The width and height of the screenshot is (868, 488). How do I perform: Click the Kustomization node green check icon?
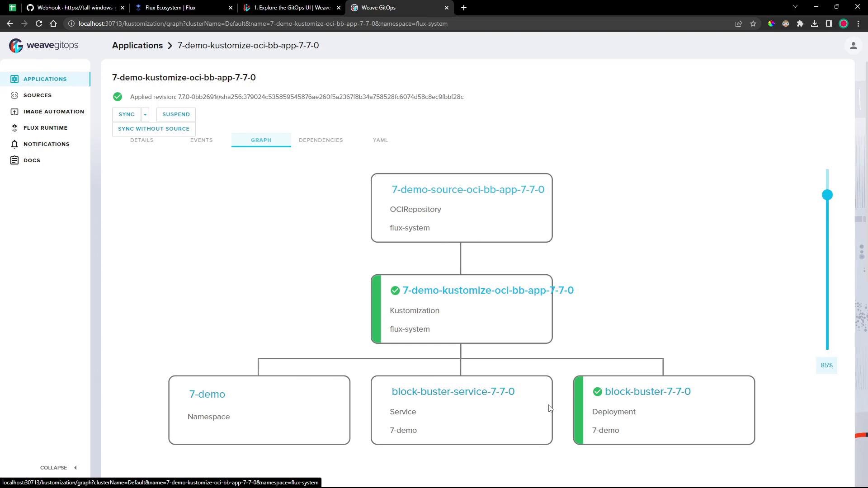pos(395,291)
